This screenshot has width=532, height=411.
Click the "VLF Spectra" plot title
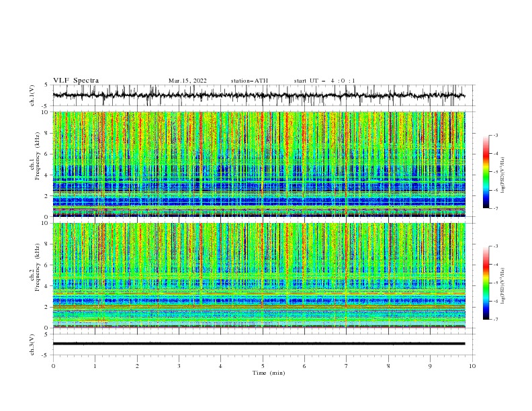[x=76, y=81]
